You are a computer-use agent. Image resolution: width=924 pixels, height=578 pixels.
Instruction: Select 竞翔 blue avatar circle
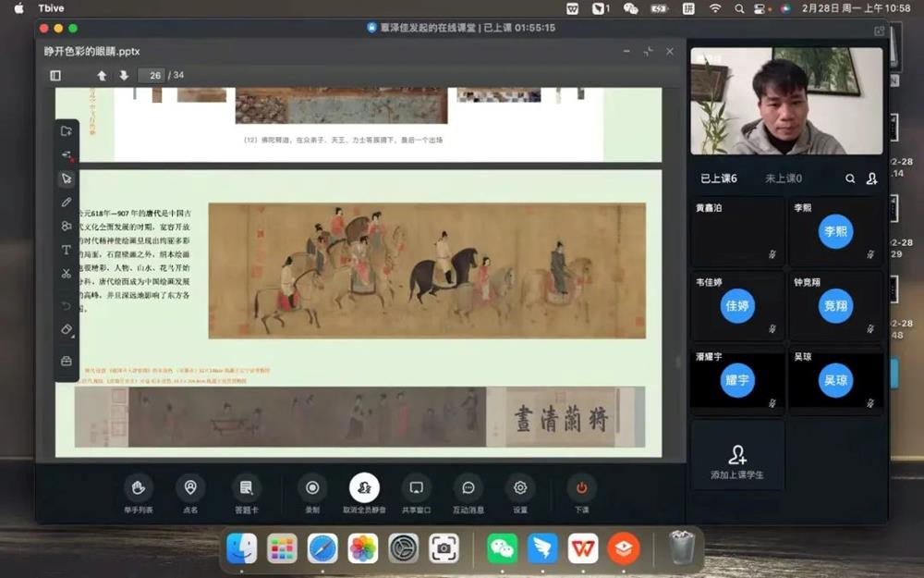point(835,305)
